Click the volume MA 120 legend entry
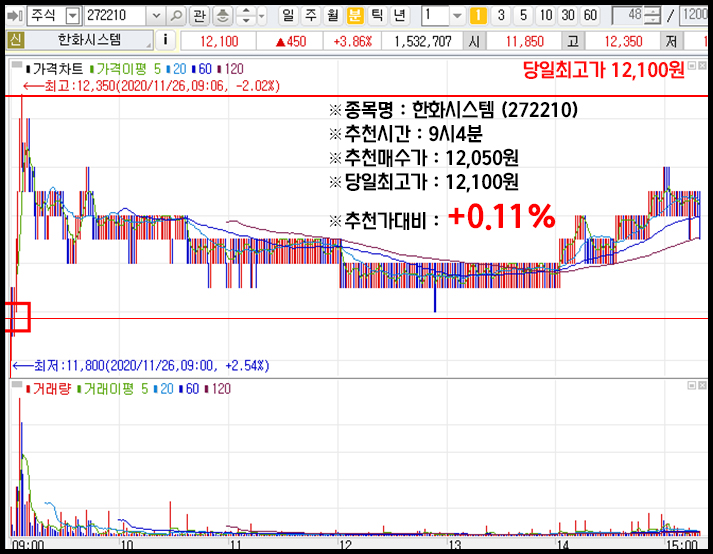This screenshot has height=554, width=713. point(218,389)
